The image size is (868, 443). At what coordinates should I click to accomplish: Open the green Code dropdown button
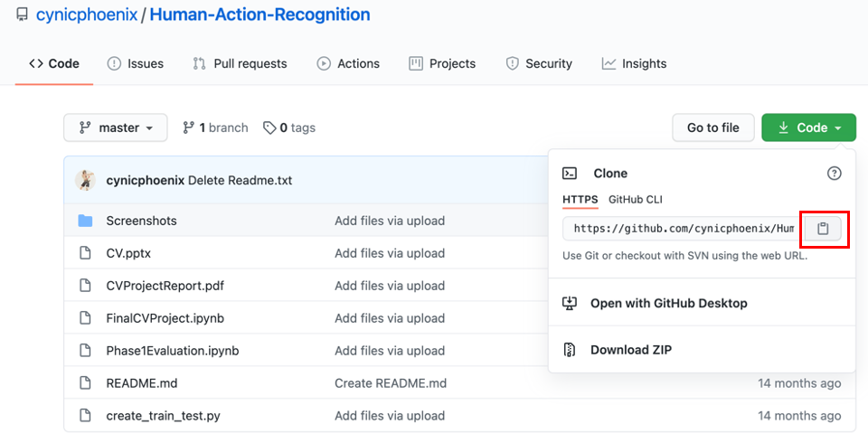[x=808, y=127]
